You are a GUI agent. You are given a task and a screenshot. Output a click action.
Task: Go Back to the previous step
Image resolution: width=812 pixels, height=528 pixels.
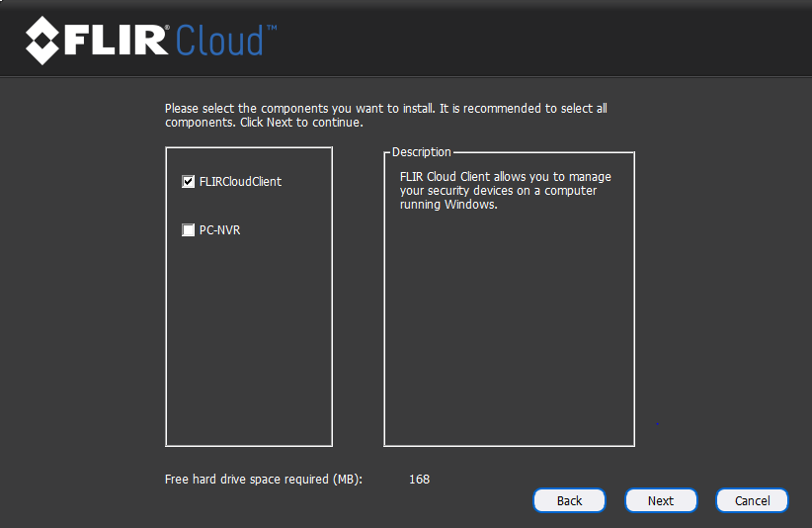pyautogui.click(x=569, y=500)
